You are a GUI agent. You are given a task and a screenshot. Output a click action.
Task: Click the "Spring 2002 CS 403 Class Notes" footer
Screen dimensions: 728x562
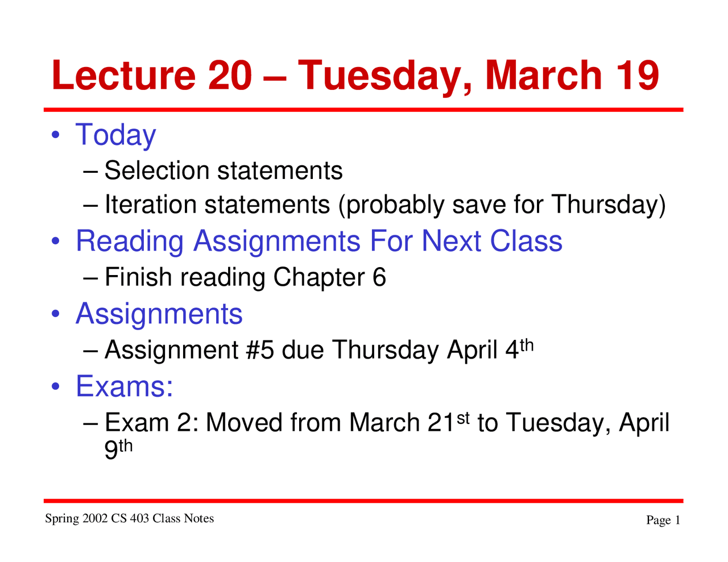pyautogui.click(x=130, y=518)
